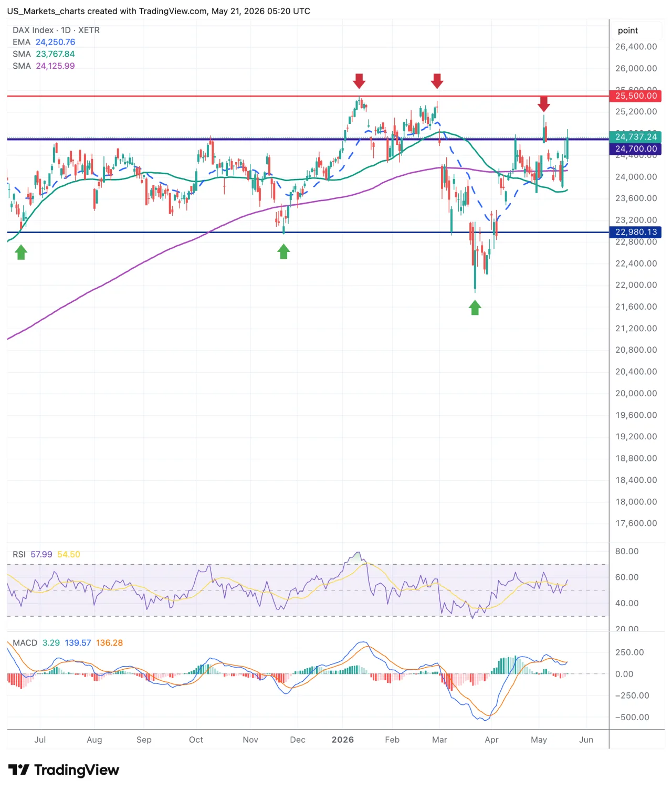Click the green 24,737.24 last price tag
The image size is (672, 791).
(x=635, y=137)
